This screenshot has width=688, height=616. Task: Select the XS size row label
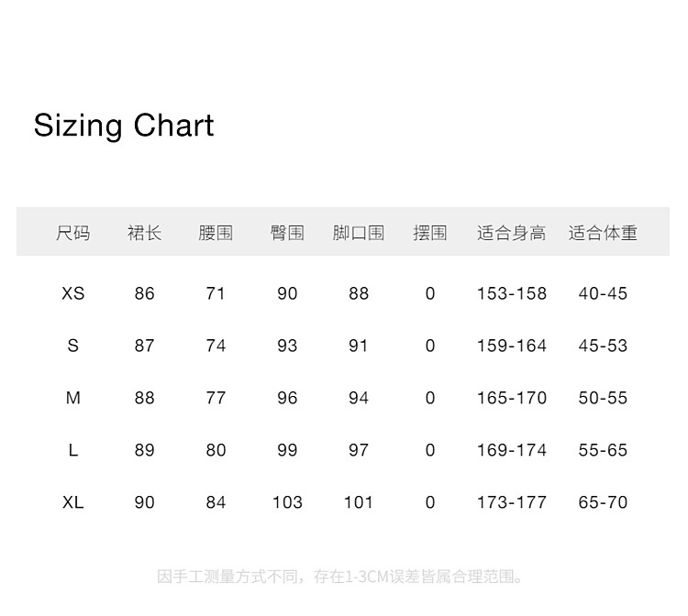click(73, 293)
